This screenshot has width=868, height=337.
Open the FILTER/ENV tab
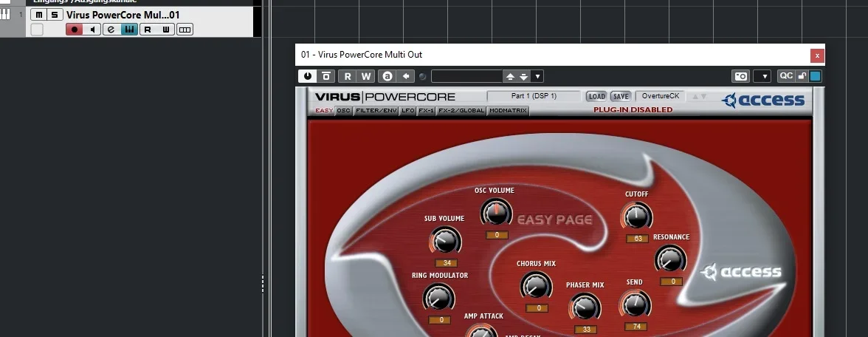[376, 110]
